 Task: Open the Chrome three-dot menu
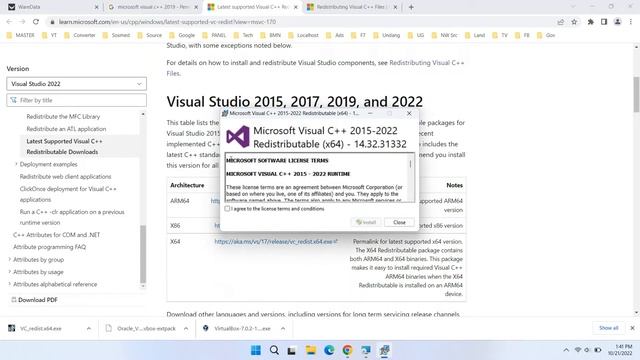631,22
